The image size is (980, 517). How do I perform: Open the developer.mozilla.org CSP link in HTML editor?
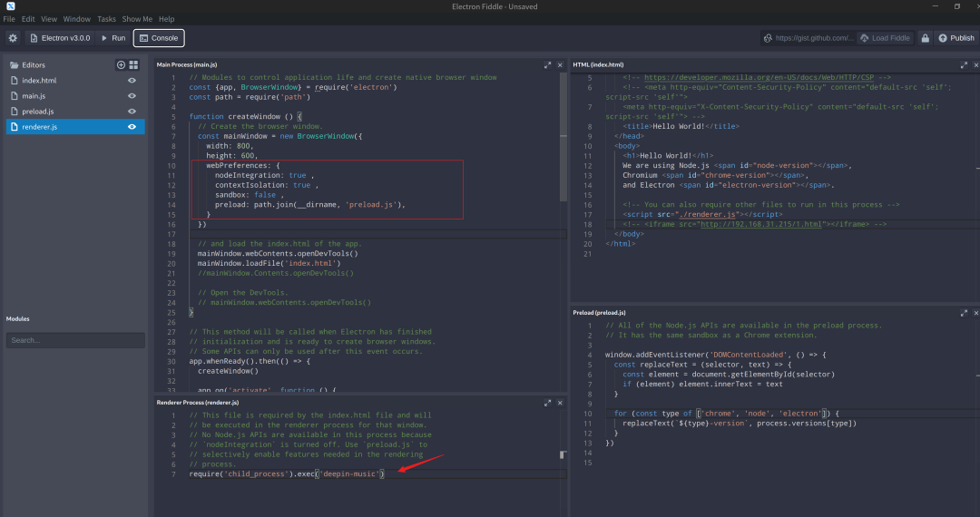[759, 77]
